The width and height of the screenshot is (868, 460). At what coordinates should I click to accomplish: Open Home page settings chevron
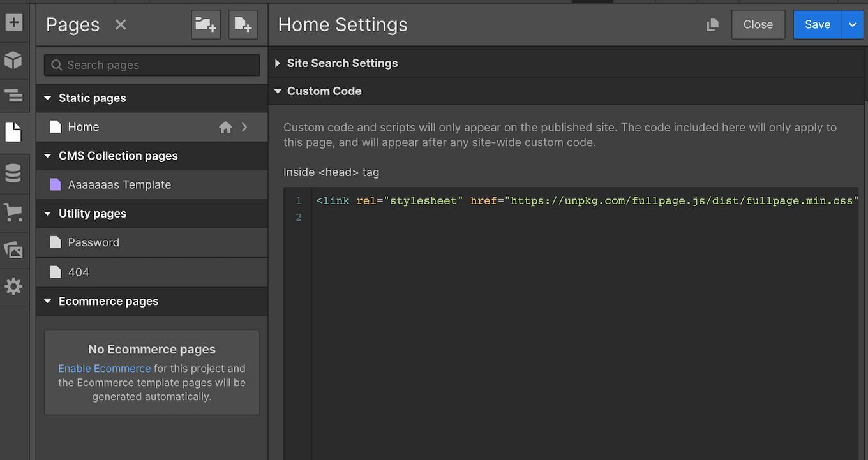pyautogui.click(x=244, y=127)
